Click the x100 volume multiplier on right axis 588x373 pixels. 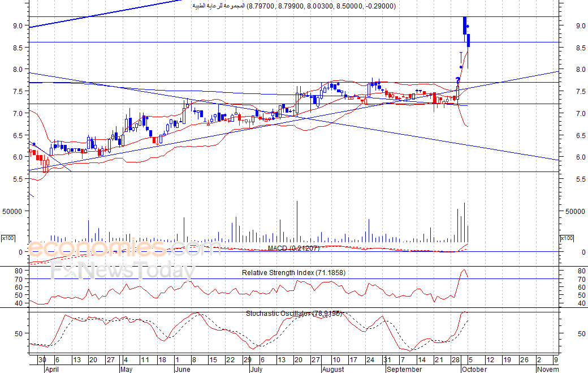tap(567, 238)
